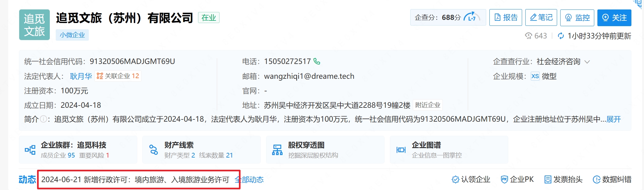Viewport: 644px width, 190px height.
Task: Open 线索数量 21 count
Action: pos(216,155)
